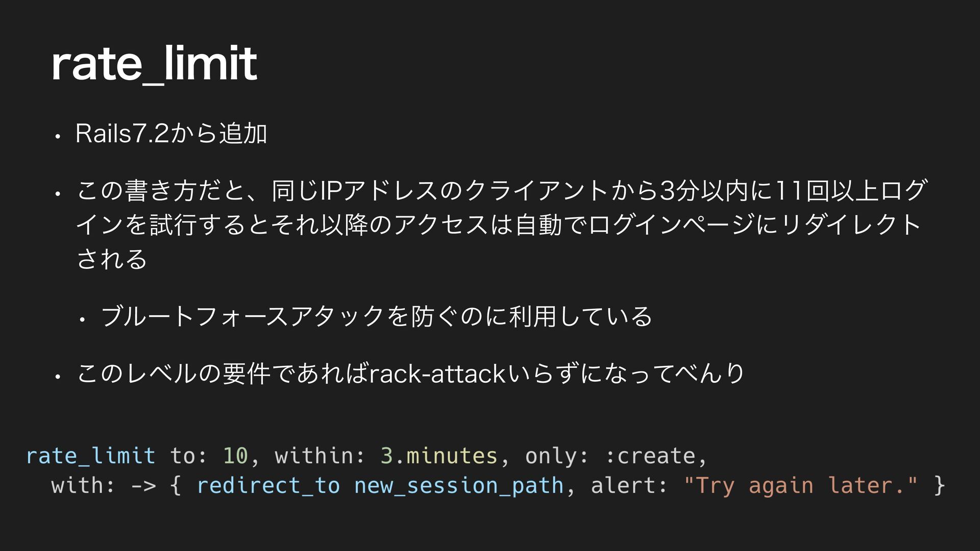Click the bullet starting with この書き方だと
The height and width of the screenshot is (551, 980).
[501, 225]
